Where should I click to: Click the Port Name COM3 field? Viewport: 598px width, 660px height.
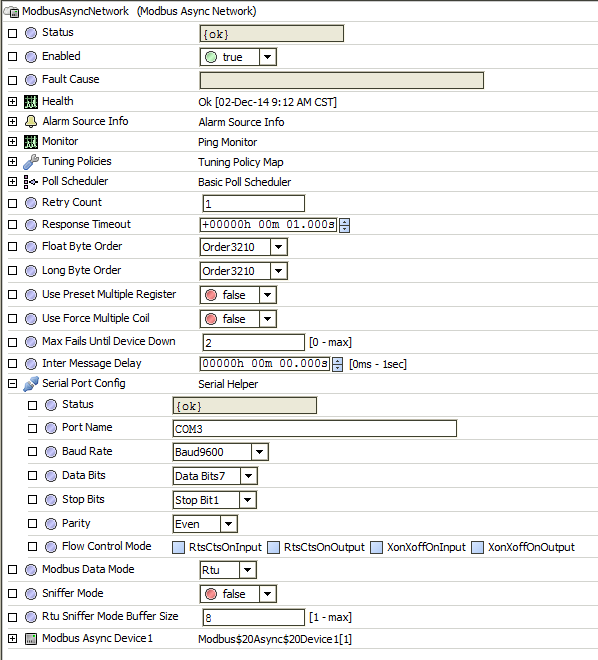pos(315,428)
